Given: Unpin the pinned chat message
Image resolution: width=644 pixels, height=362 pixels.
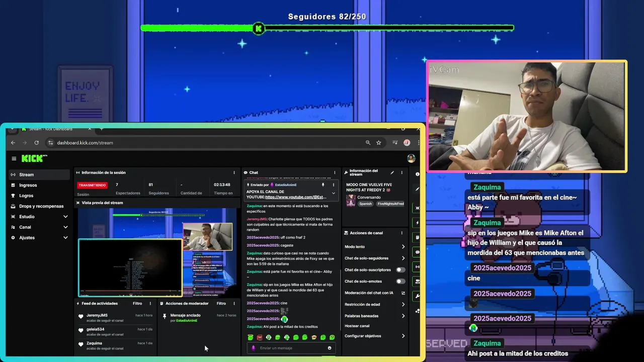Looking at the screenshot, I should pyautogui.click(x=323, y=185).
